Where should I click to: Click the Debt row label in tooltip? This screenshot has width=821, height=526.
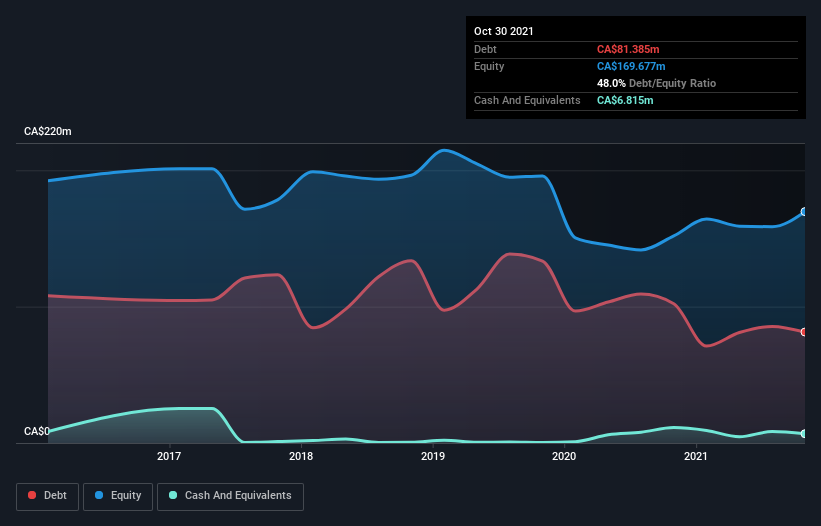tap(485, 49)
